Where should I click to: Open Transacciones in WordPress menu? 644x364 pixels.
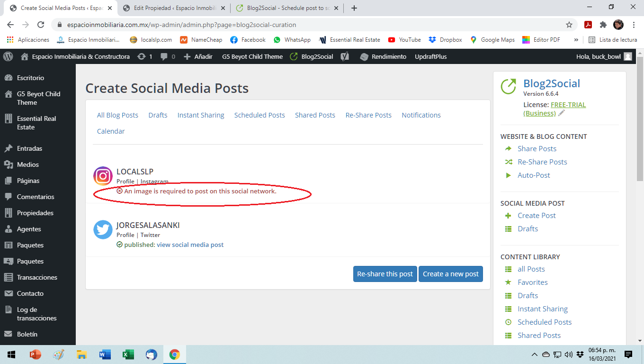37,277
